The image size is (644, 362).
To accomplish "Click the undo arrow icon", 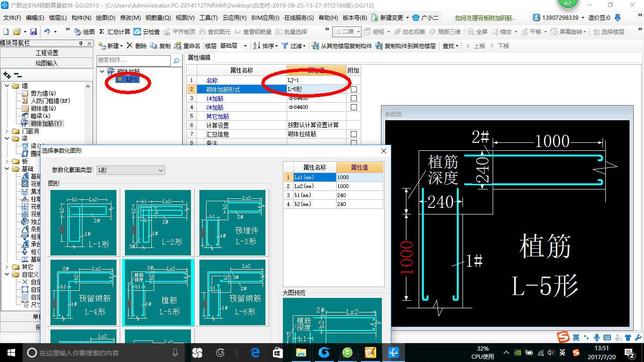I will pos(47,32).
